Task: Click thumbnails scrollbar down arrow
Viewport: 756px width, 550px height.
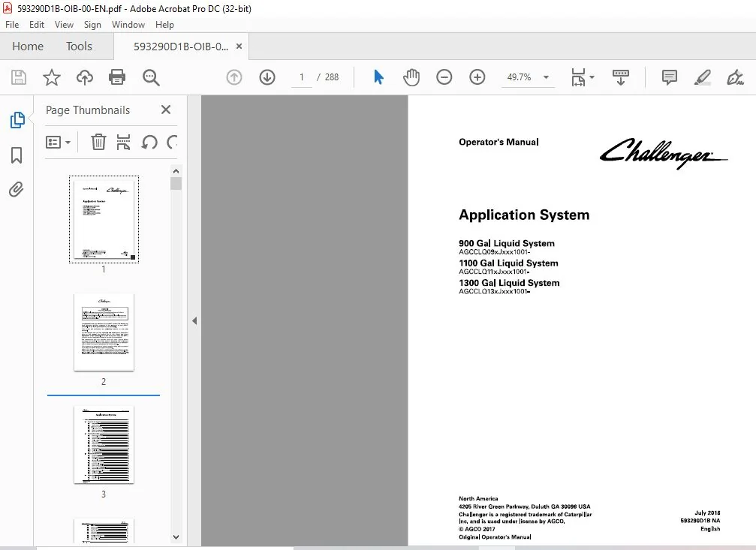Action: tap(176, 537)
